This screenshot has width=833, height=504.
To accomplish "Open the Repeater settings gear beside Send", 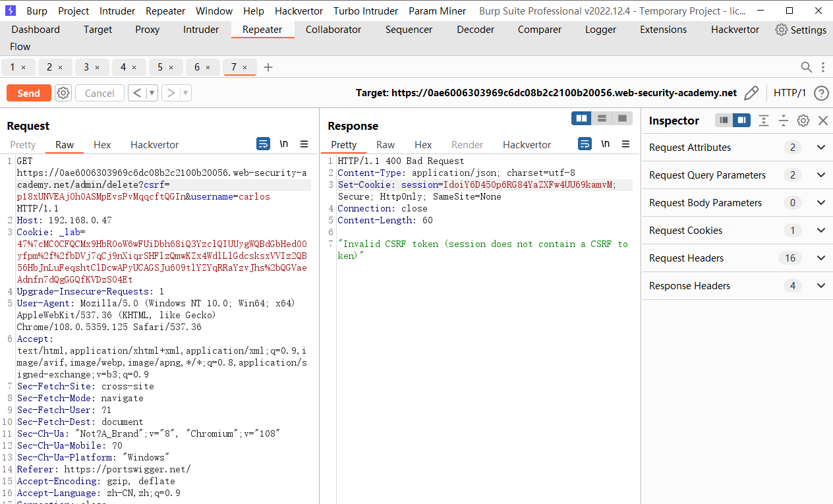I will coord(63,93).
